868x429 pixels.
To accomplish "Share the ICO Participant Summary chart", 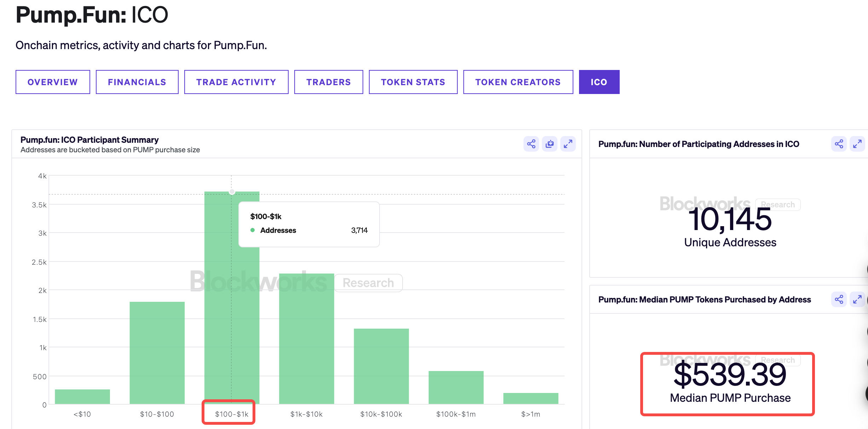I will 531,144.
